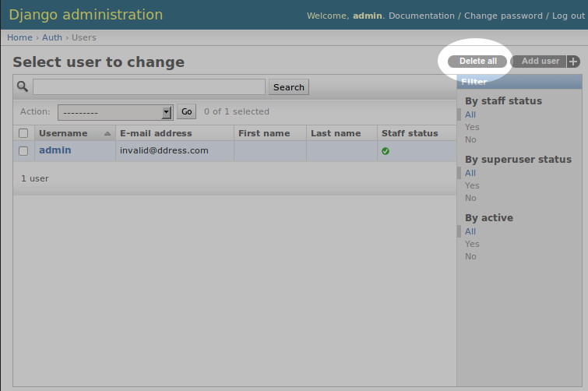Toggle the select-all checkbox in table header

(x=23, y=133)
